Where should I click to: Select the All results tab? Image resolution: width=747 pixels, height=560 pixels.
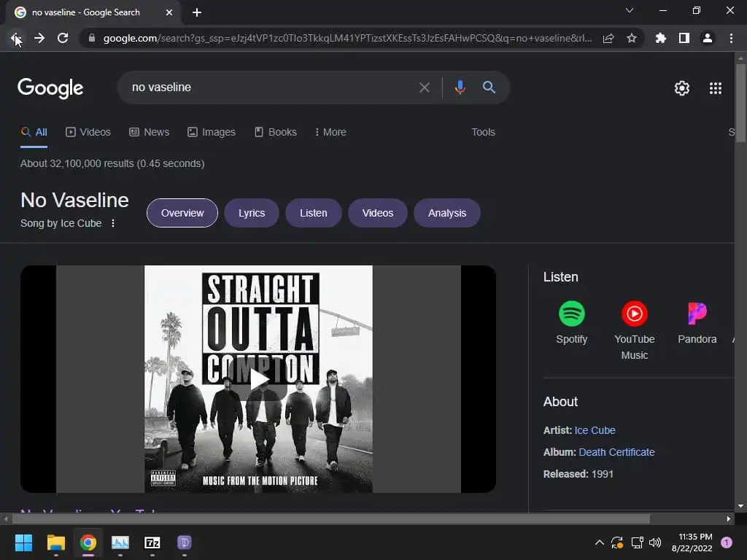pyautogui.click(x=34, y=133)
